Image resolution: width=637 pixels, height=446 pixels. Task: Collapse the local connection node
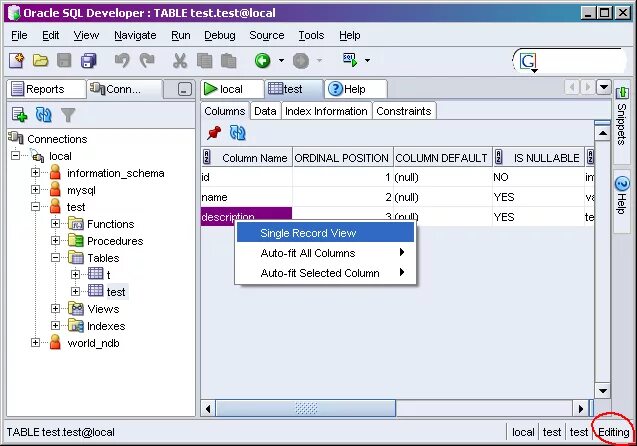(15, 156)
